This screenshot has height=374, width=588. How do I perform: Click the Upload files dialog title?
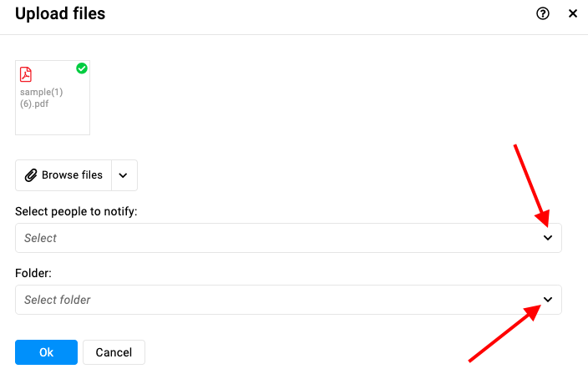(60, 14)
